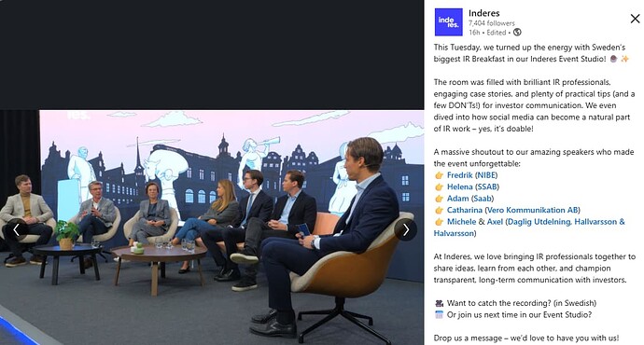Open Michele's profile link
Image resolution: width=644 pixels, height=345 pixels.
coord(462,222)
